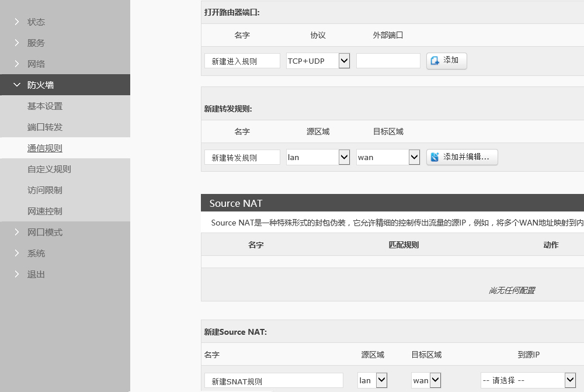Click the add icon beside 添加

tap(434, 61)
